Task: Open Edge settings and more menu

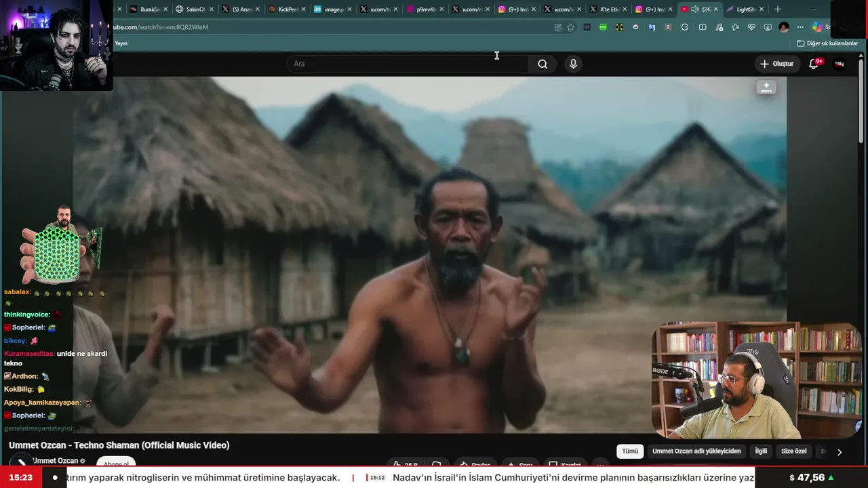Action: point(800,27)
